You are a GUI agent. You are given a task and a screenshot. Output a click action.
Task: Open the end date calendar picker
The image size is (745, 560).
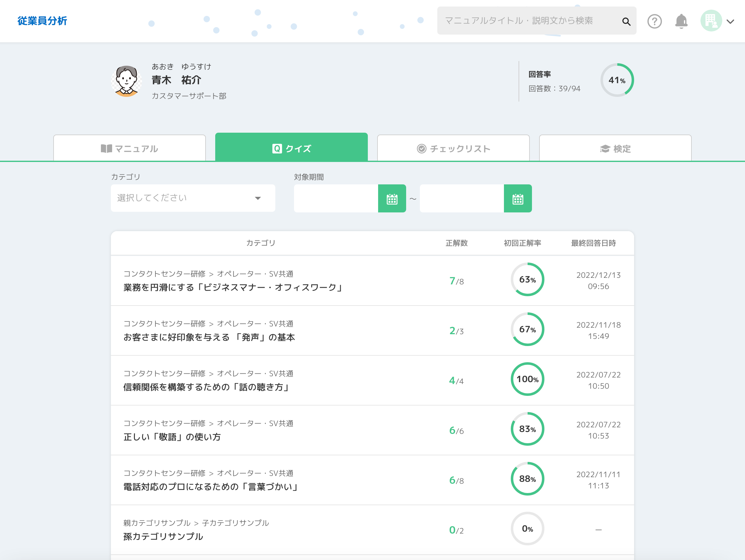click(517, 199)
